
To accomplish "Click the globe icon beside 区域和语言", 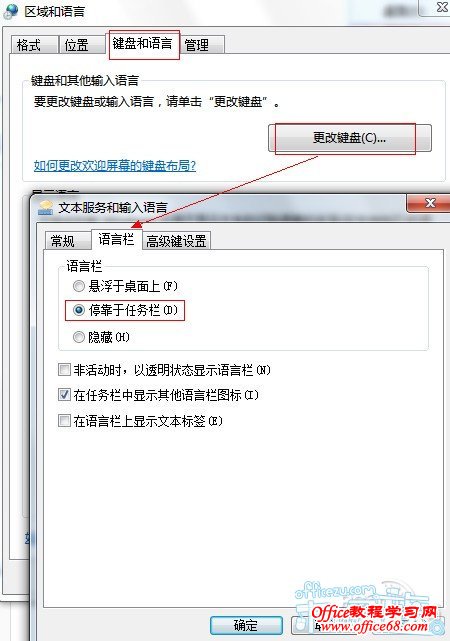I will point(11,11).
